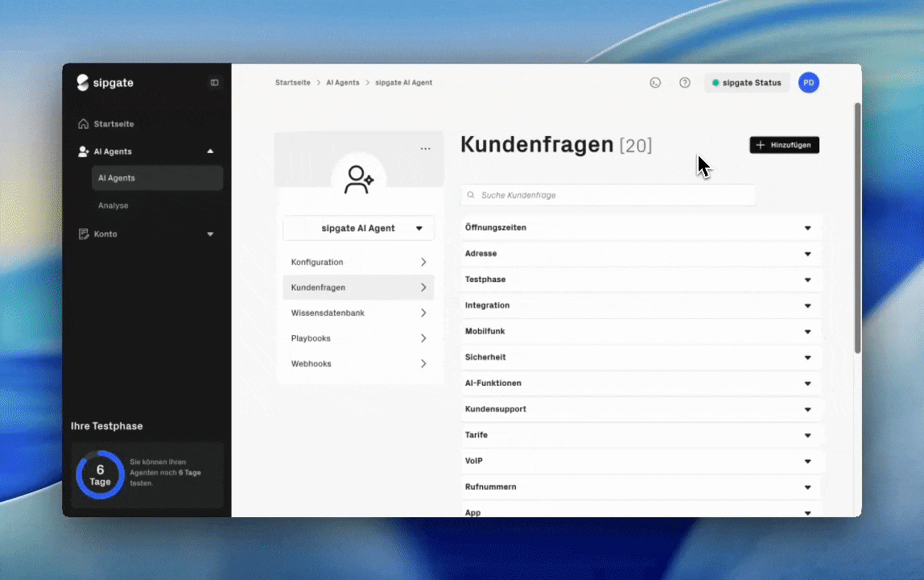
Task: Go to AI Agents breadcrumb link
Action: coord(342,83)
